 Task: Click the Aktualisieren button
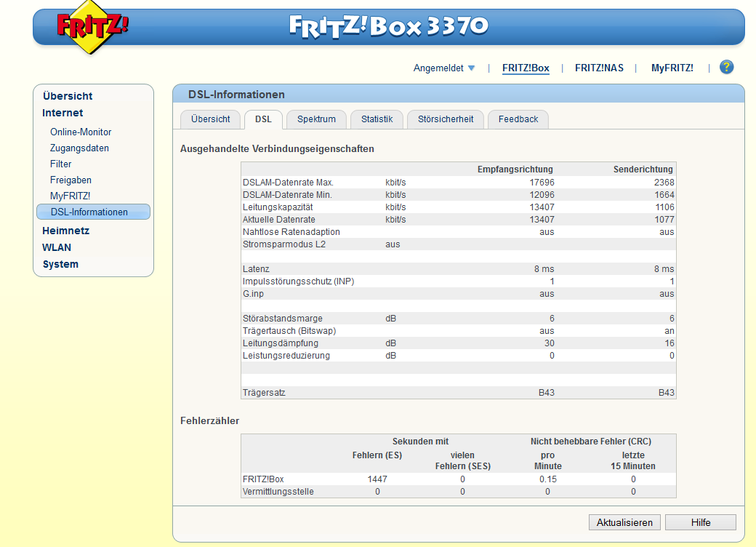click(624, 522)
